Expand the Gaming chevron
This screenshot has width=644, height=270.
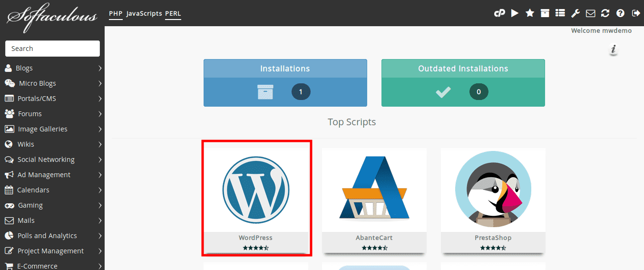100,205
